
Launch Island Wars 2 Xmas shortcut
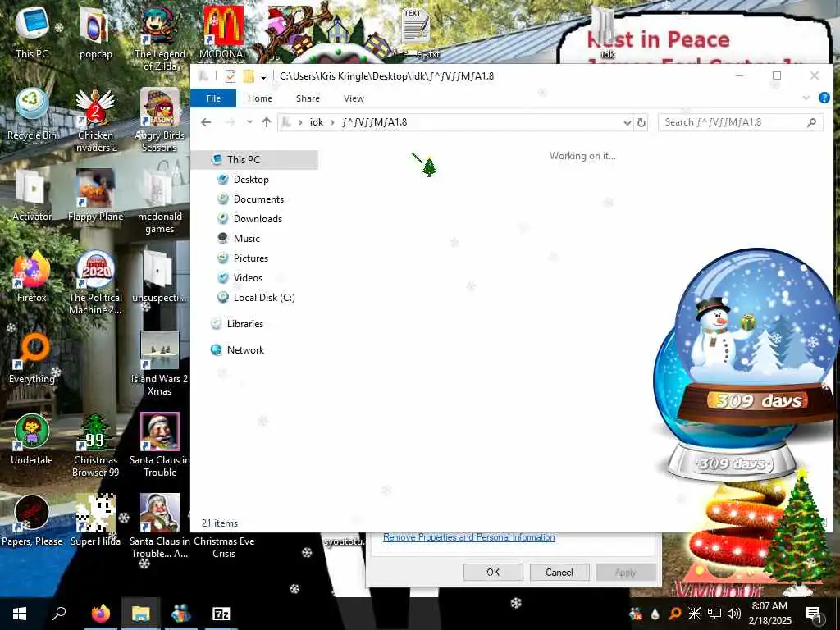click(x=160, y=364)
